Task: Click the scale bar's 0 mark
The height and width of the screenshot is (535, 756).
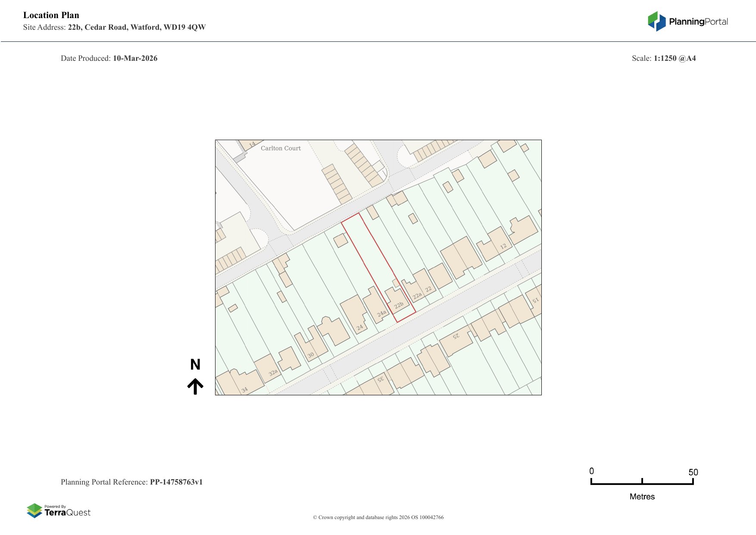Action: 591,471
